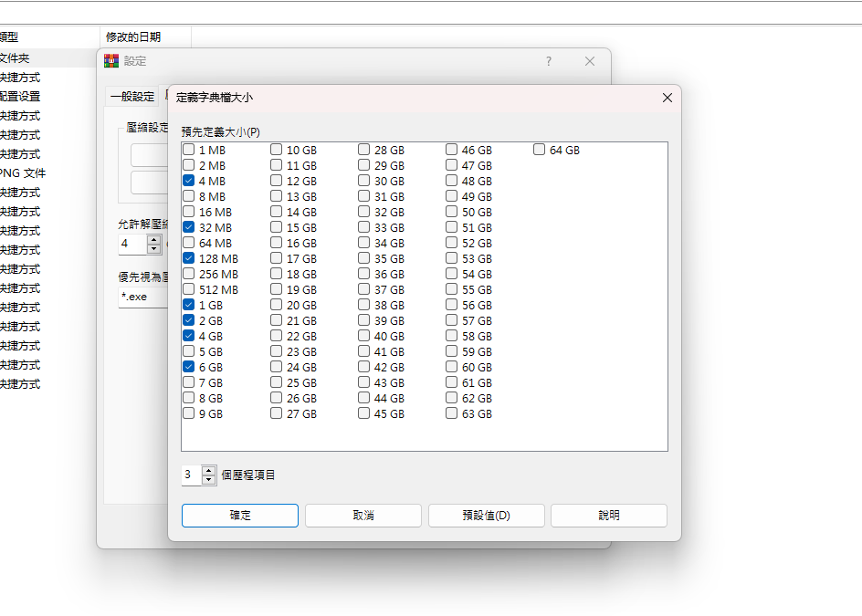Open help with the 說明 button
This screenshot has width=862, height=616.
pyautogui.click(x=609, y=516)
